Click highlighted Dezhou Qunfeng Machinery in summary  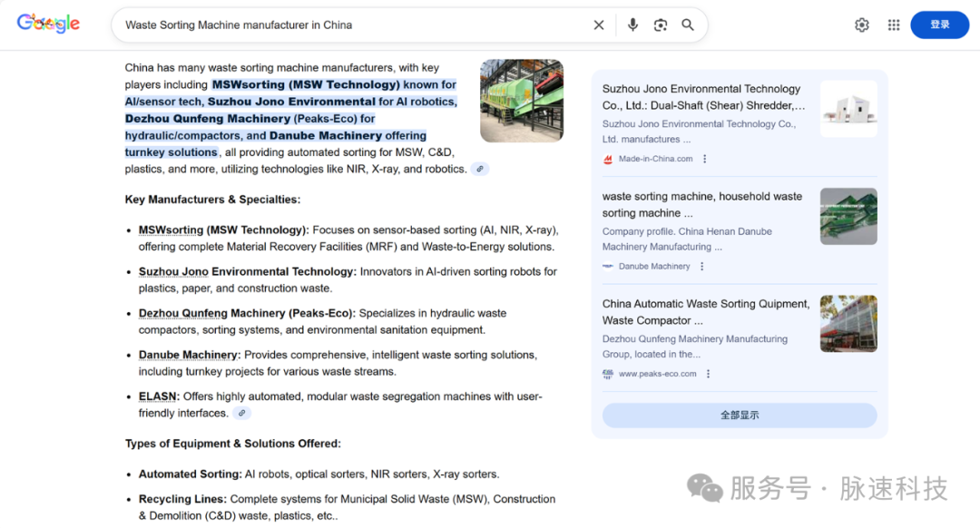tap(208, 118)
